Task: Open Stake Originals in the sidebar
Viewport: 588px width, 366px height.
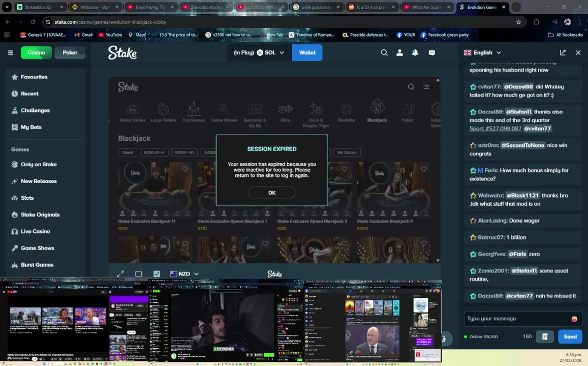Action: coord(45,215)
